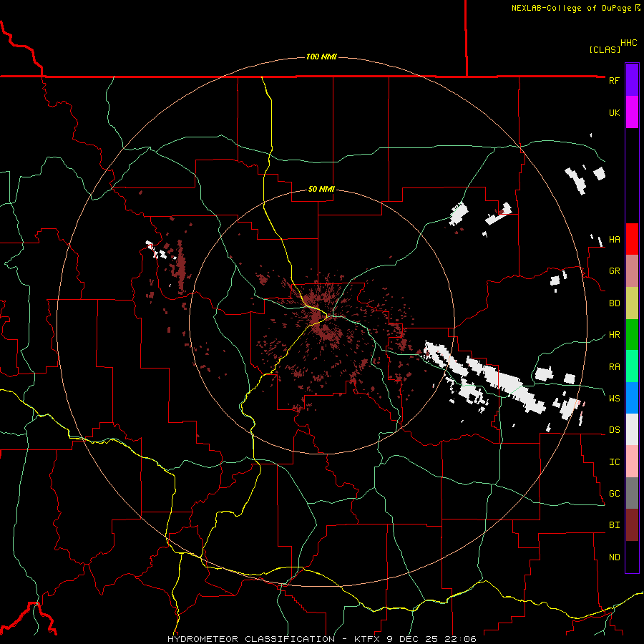Click the HYDROMETEOR CLASSIFICATION title text

pos(251,639)
